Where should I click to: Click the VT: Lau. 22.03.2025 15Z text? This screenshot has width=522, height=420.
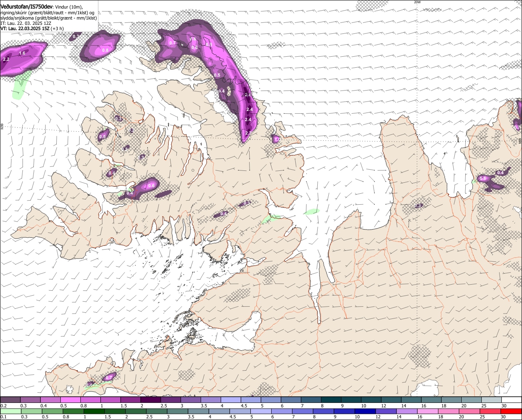pos(24,29)
